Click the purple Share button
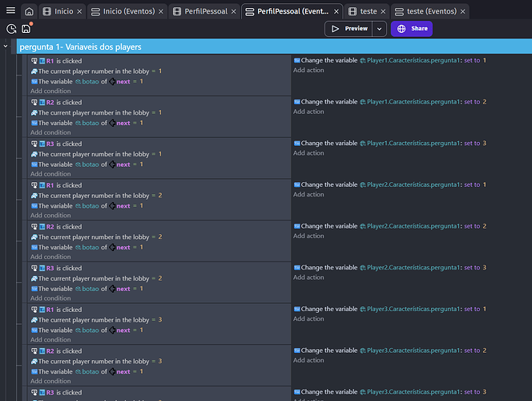 (x=411, y=28)
